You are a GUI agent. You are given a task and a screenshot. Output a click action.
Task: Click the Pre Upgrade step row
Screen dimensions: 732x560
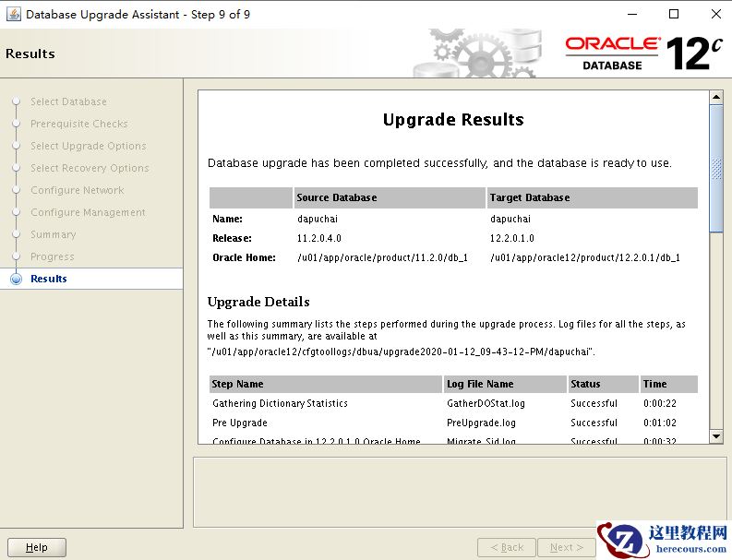coord(453,423)
